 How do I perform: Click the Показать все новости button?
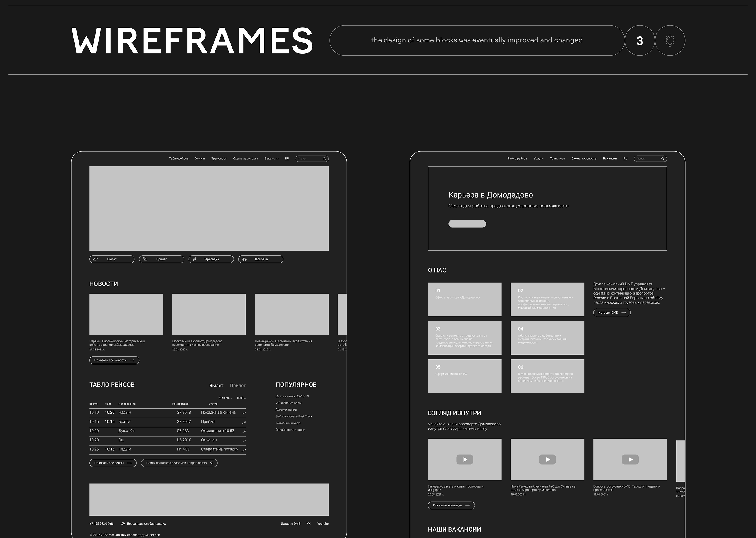coord(114,360)
